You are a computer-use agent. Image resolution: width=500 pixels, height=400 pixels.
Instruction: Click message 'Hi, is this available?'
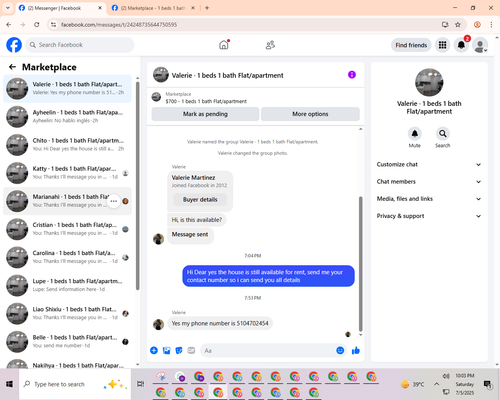[x=197, y=220]
